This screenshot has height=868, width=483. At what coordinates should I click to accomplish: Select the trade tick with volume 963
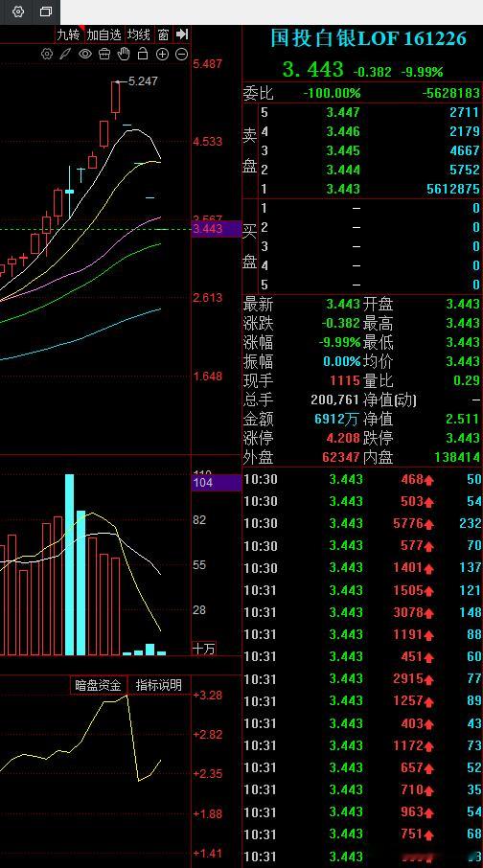[x=363, y=812]
